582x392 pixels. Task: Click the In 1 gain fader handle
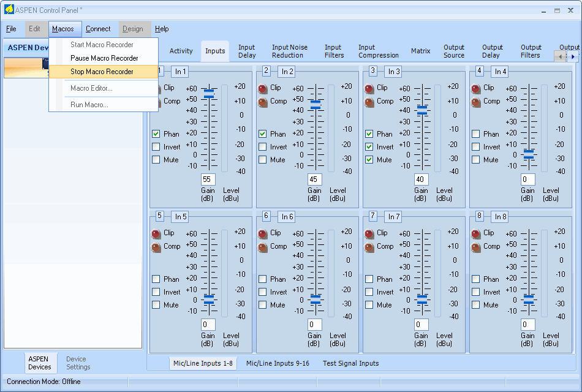tap(209, 94)
